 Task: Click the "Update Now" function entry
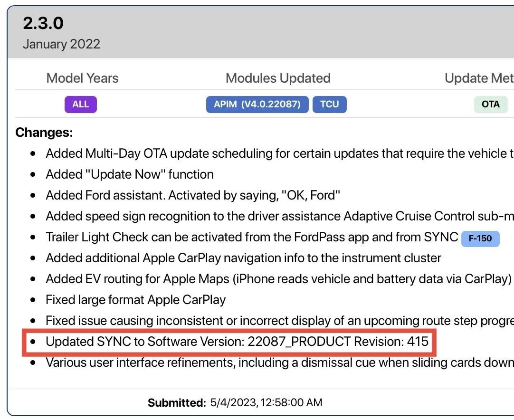click(130, 174)
